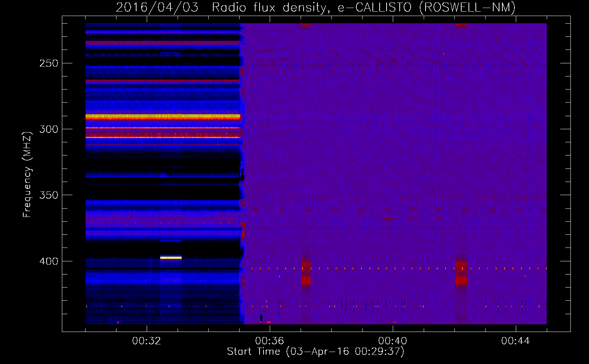Click the 00:32 time tick label
The width and height of the screenshot is (589, 364).
(147, 341)
